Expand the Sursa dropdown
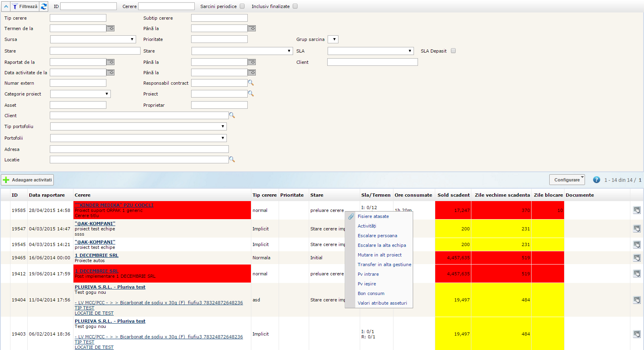 pos(93,39)
